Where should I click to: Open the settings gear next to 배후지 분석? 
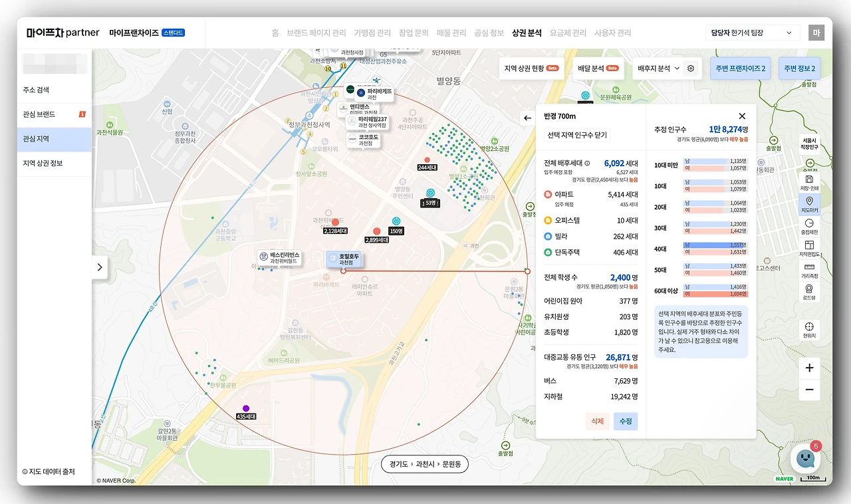(691, 68)
